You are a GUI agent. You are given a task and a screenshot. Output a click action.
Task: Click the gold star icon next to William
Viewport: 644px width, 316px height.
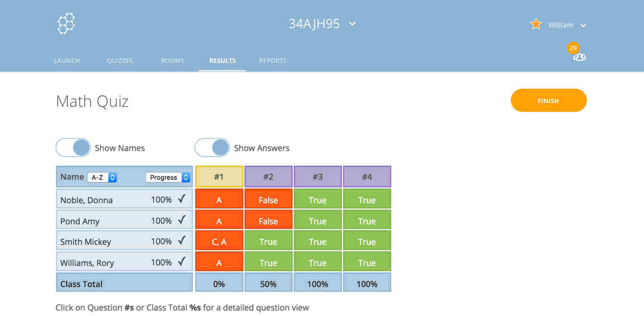[x=536, y=24]
